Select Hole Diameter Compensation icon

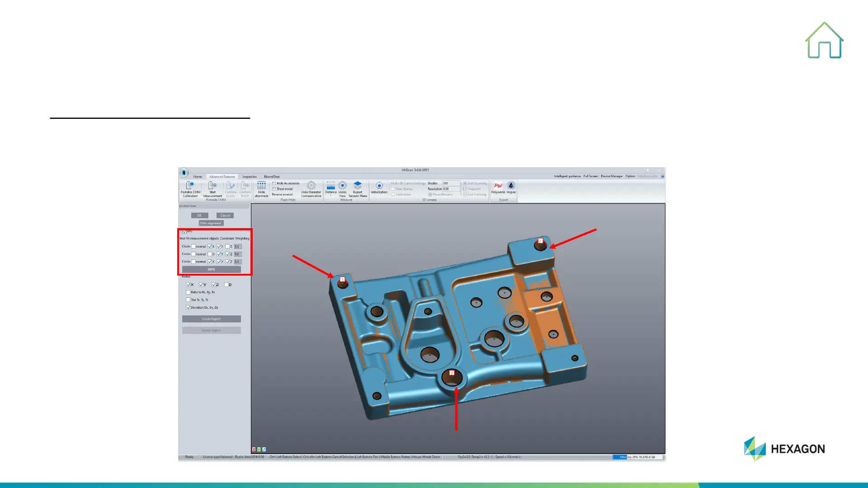[x=311, y=186]
